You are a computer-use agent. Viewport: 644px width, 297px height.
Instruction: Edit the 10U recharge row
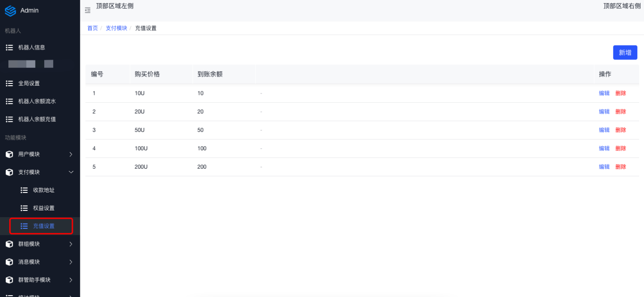point(604,93)
